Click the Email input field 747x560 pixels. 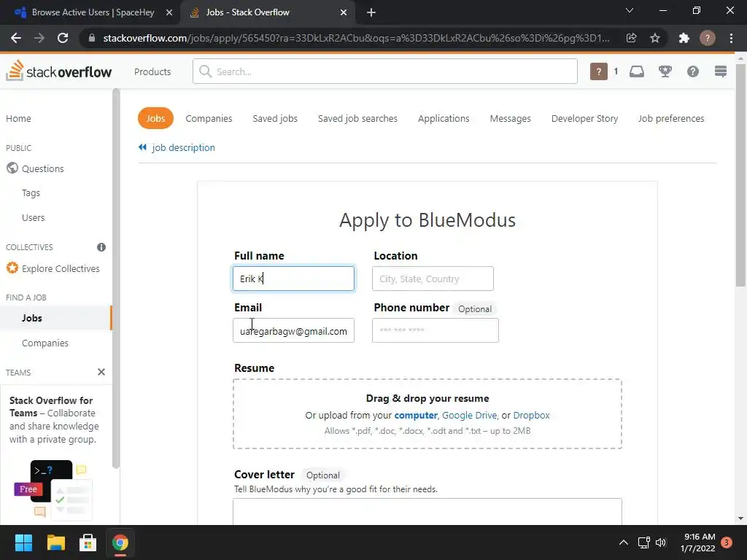tap(293, 330)
